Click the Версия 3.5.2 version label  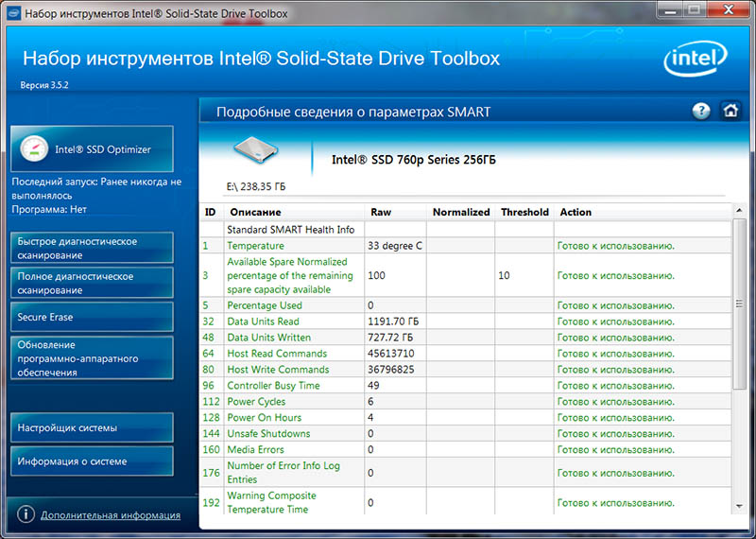[x=44, y=85]
